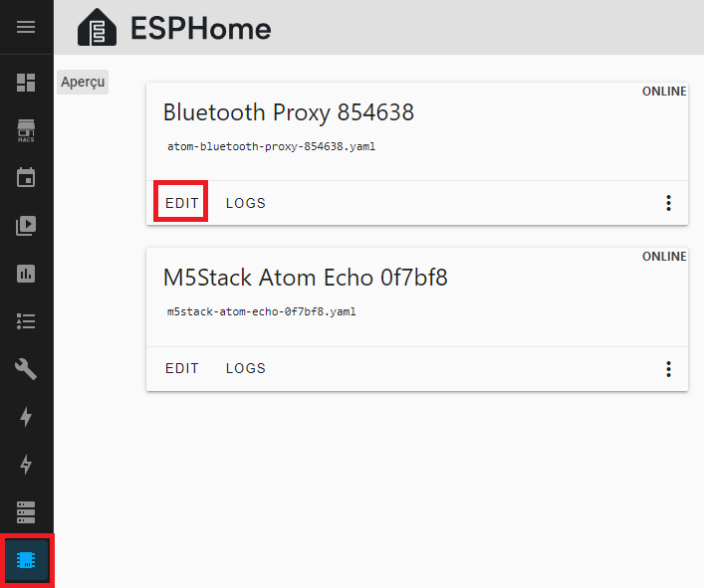
Task: Open the bar chart sidebar icon
Action: tap(26, 274)
